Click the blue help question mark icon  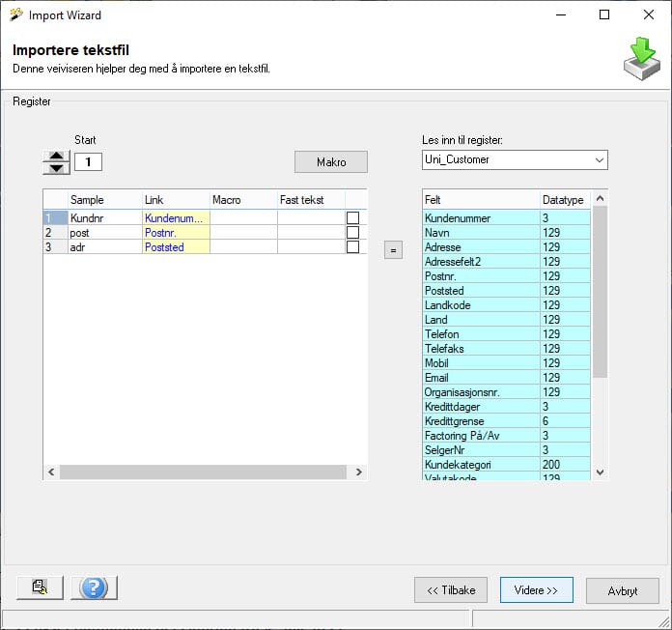94,587
